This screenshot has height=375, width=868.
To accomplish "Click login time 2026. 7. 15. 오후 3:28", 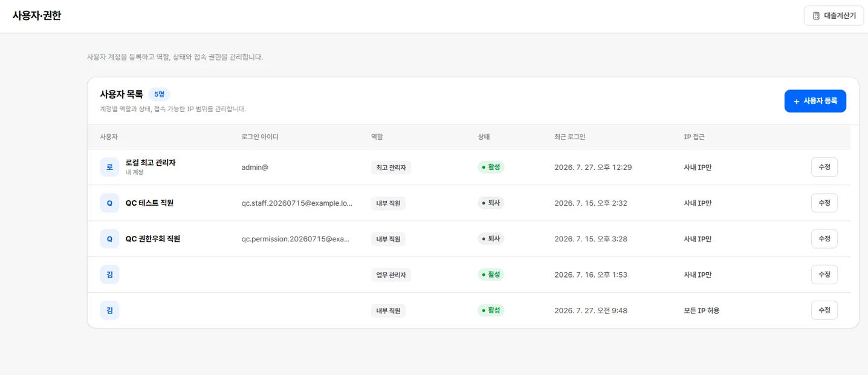I will pyautogui.click(x=591, y=239).
